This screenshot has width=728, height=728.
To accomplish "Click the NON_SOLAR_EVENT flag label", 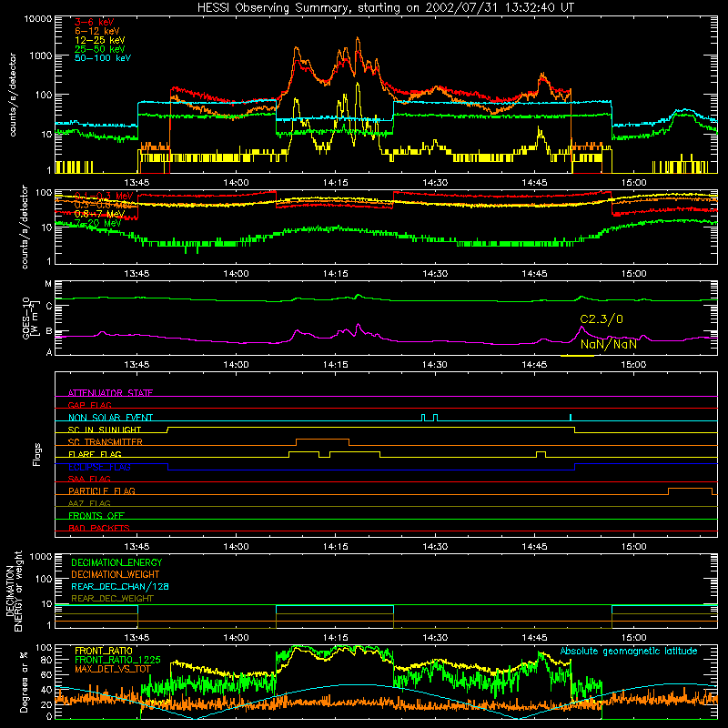I will click(110, 418).
